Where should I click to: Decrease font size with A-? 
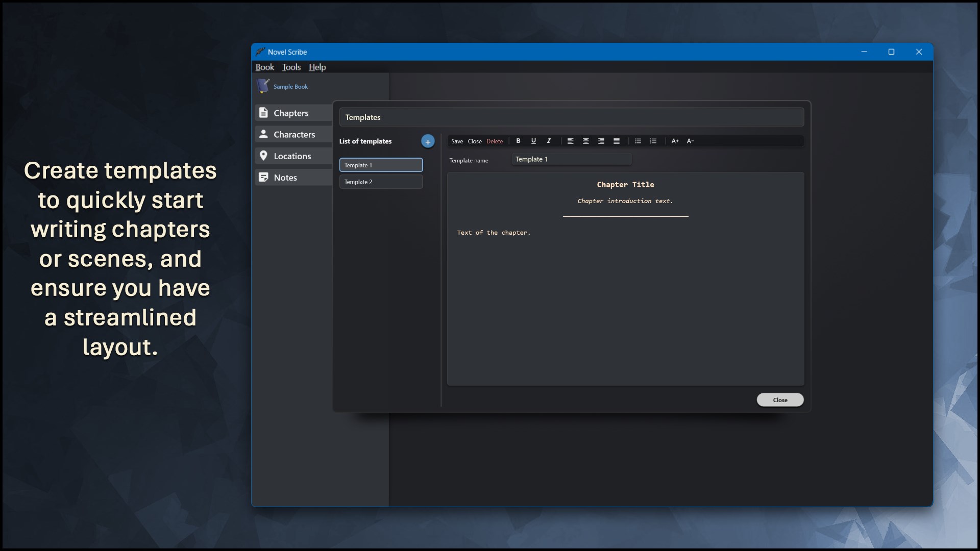[x=691, y=141]
